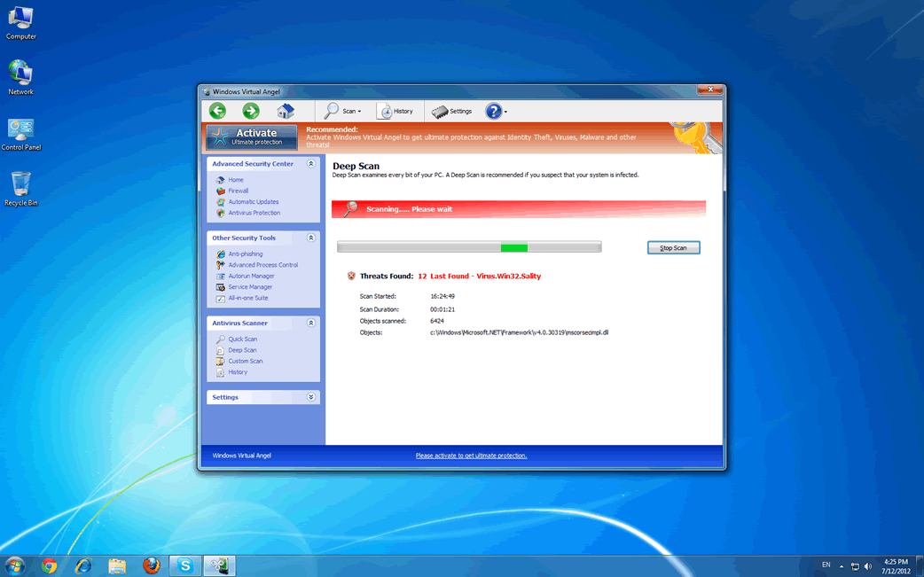
Task: Open Settings from the toolbar
Action: (x=451, y=112)
